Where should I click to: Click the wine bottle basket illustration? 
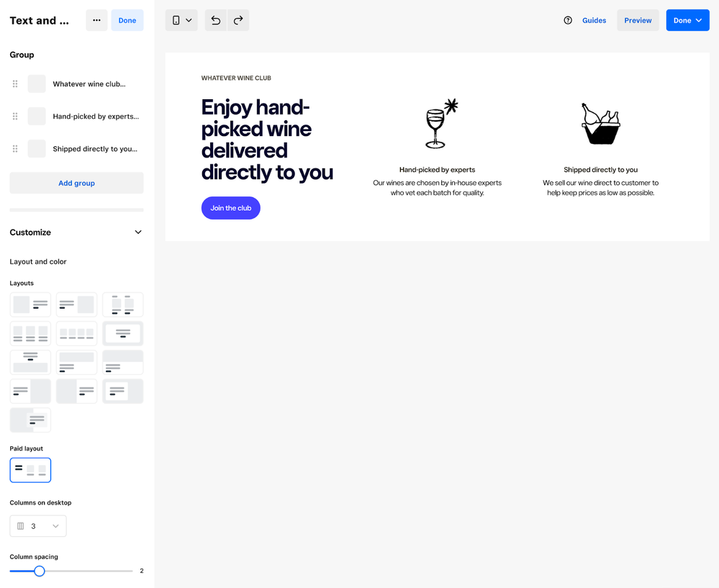(x=600, y=124)
